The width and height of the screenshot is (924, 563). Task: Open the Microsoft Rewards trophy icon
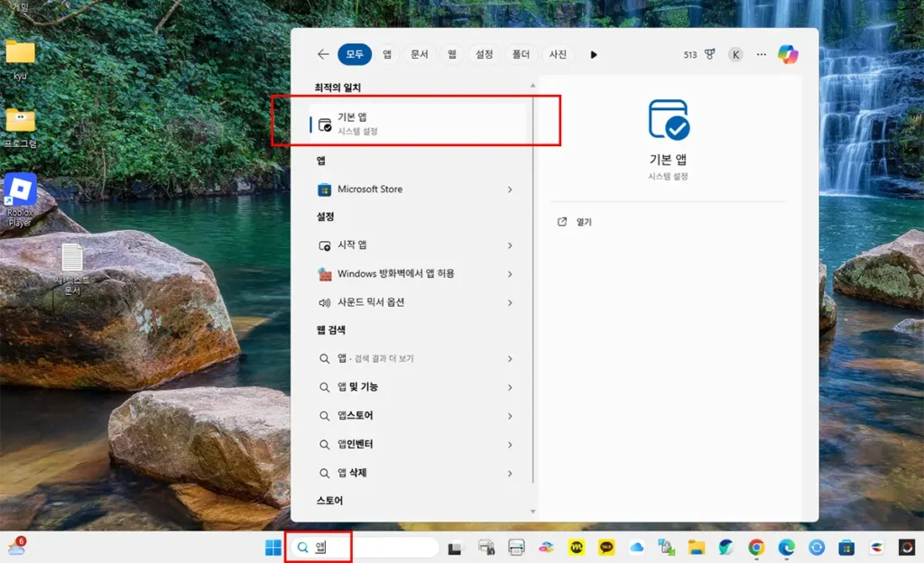coord(710,54)
